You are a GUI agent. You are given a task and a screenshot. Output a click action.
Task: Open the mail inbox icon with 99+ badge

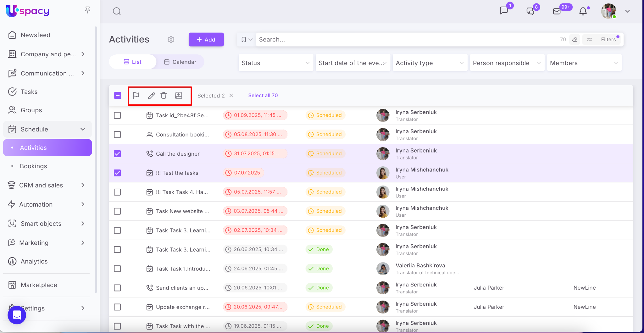tap(557, 11)
